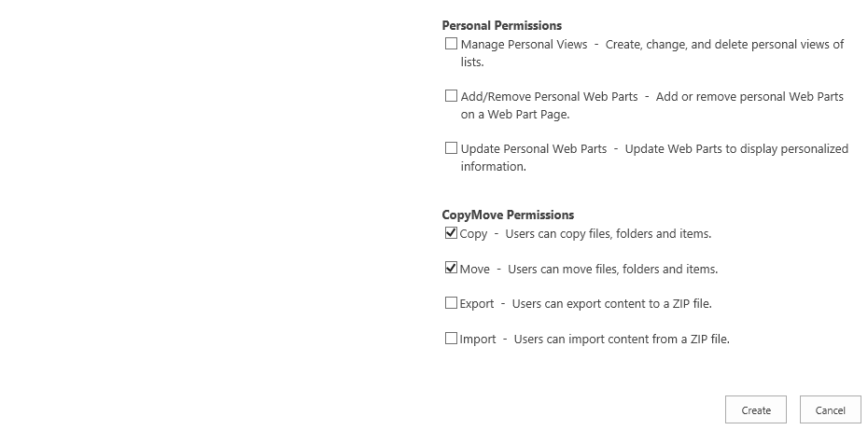Click the 'Import' label text
This screenshot has width=868, height=430.
coord(478,340)
